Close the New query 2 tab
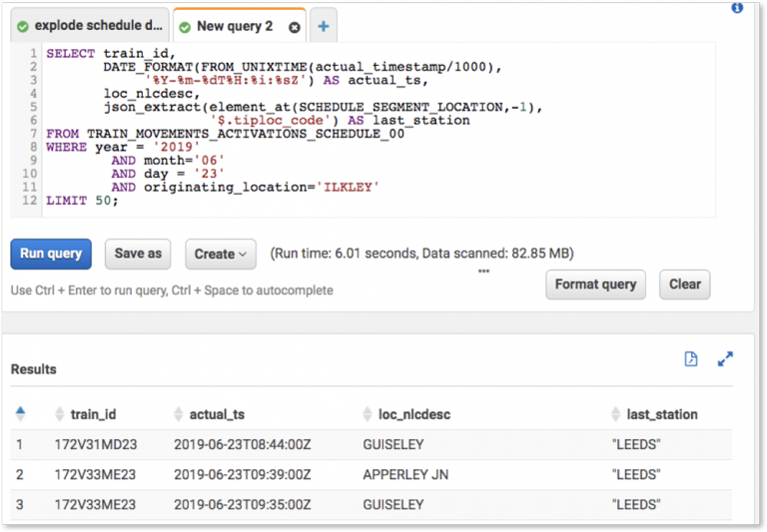 point(294,27)
